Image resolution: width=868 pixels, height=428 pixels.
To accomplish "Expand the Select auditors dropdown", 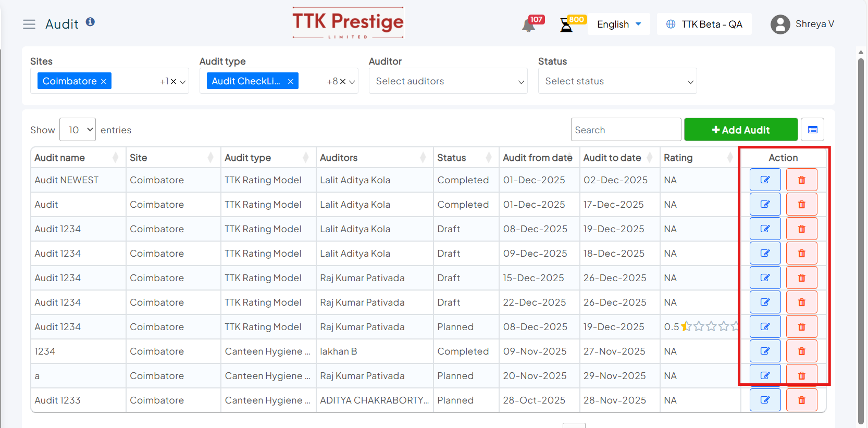I will point(448,81).
